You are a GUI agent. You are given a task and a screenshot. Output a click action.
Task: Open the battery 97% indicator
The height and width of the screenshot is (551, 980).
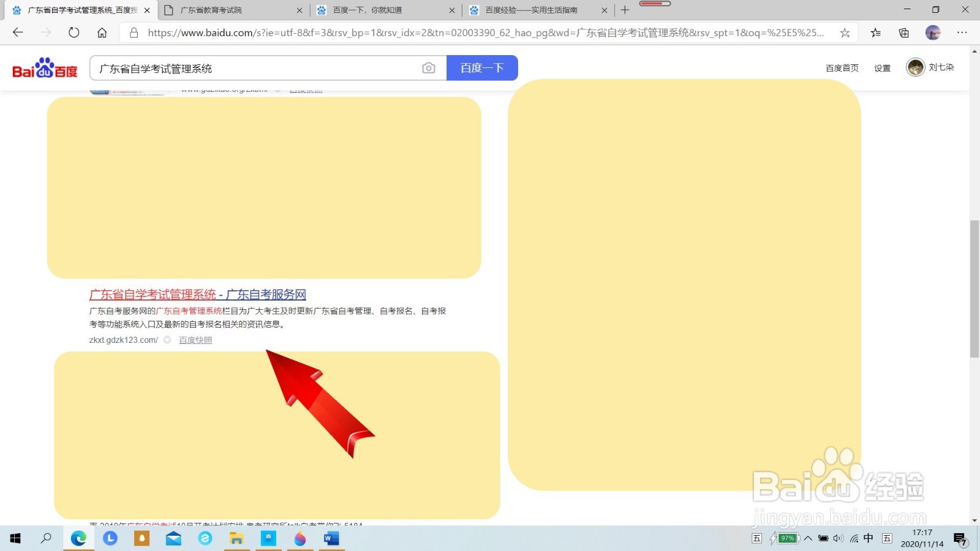coord(786,538)
